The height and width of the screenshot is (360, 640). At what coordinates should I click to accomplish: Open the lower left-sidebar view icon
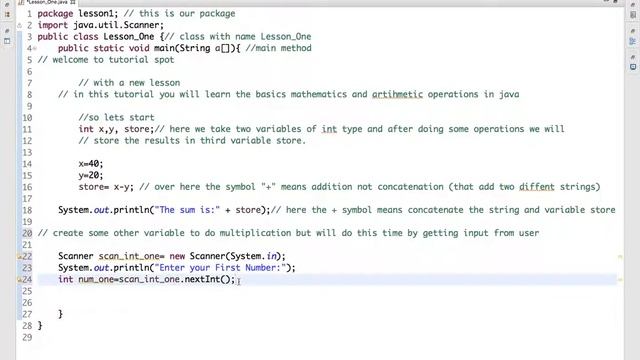tap(7, 41)
